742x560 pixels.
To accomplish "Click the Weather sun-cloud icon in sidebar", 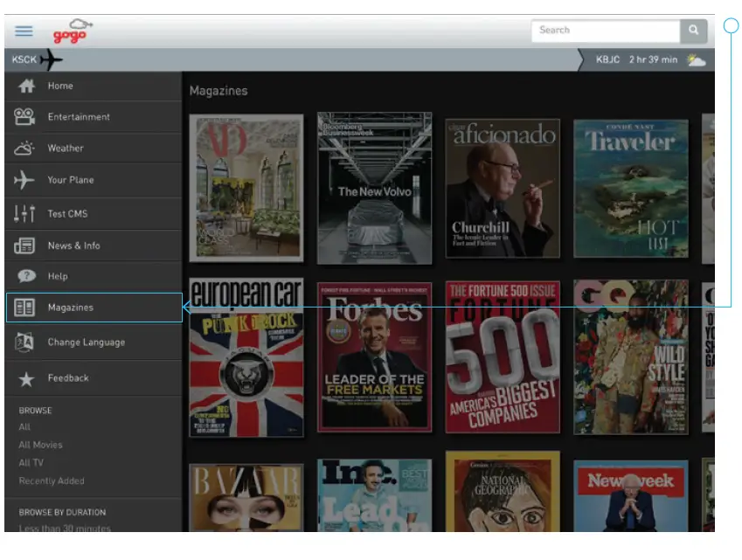I will [x=24, y=148].
